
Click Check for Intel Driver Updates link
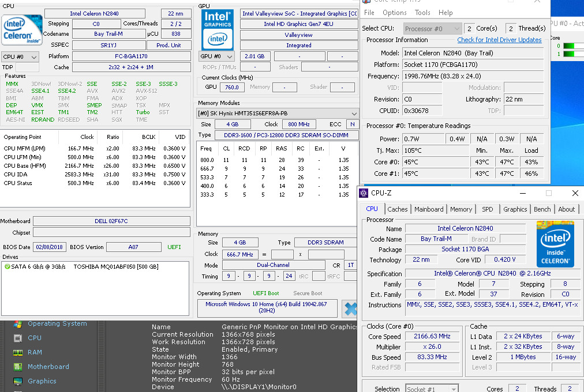499,40
